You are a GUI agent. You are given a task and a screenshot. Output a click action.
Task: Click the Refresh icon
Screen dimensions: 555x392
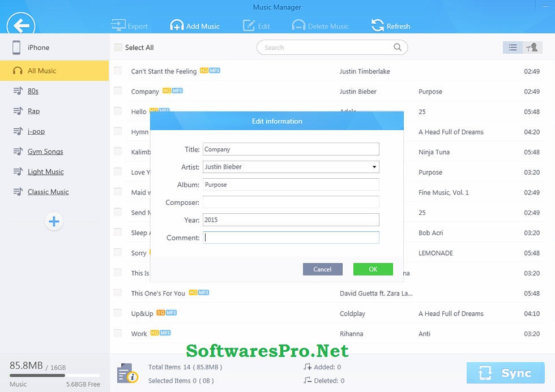pos(377,25)
